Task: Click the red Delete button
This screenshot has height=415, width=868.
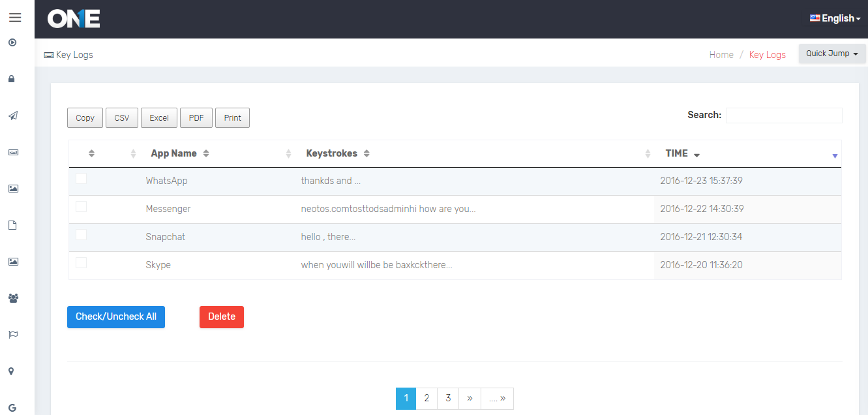Action: pyautogui.click(x=221, y=316)
